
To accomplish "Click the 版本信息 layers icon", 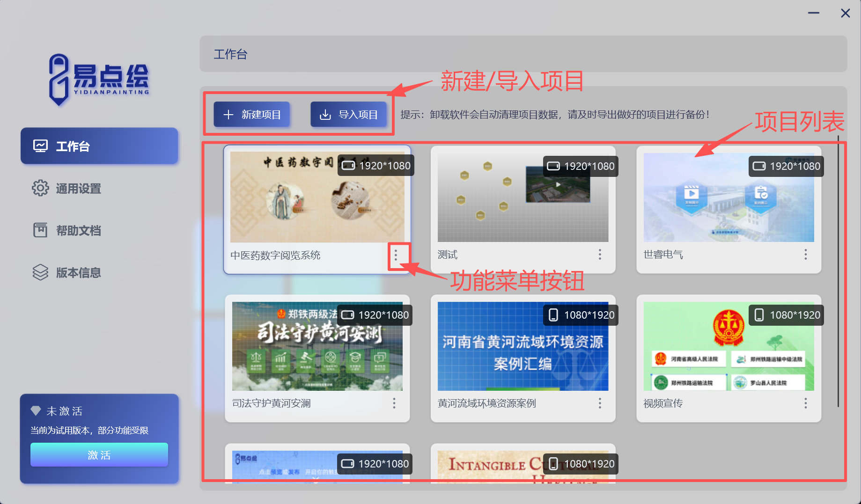I will pyautogui.click(x=40, y=272).
